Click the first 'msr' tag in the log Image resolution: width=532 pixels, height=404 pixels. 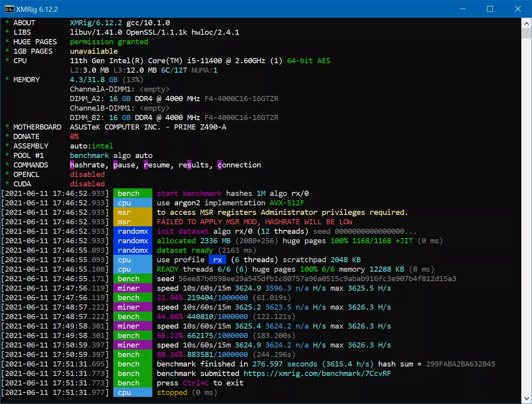tap(133, 212)
